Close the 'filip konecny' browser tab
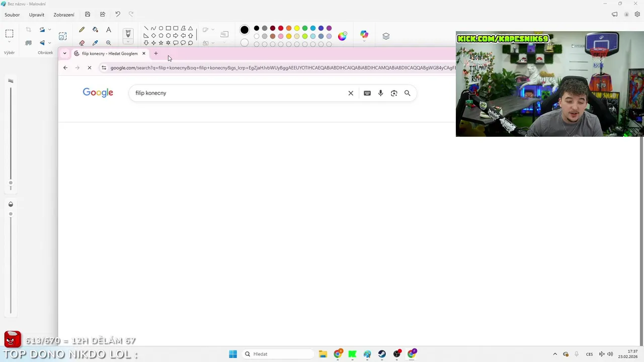Viewport: 644px width, 362px height. 143,53
